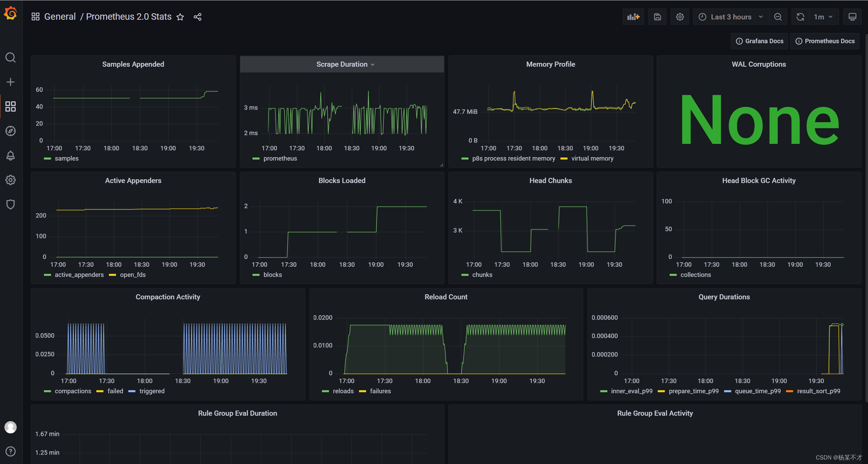
Task: Open the user profile avatar
Action: pyautogui.click(x=11, y=427)
